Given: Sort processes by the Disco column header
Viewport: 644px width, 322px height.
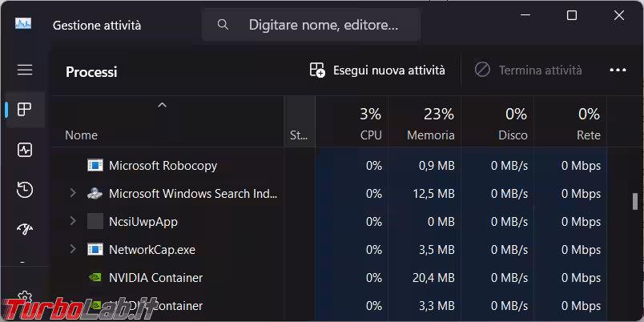Looking at the screenshot, I should point(513,123).
